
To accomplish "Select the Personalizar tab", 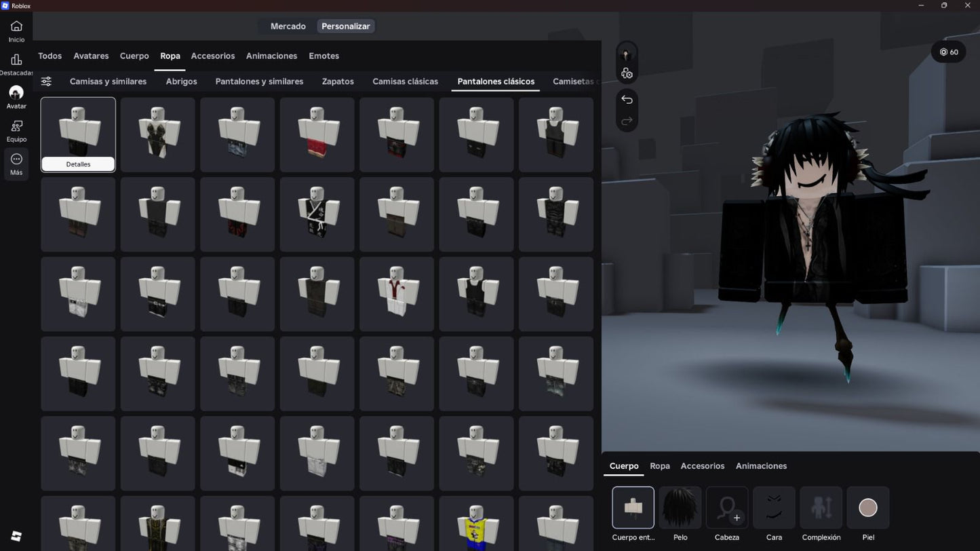I will pos(345,26).
